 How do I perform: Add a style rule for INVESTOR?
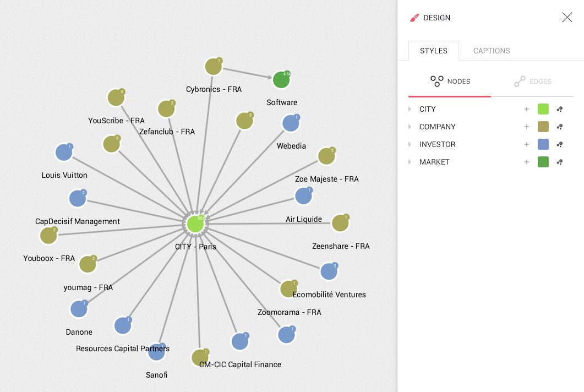pos(527,144)
